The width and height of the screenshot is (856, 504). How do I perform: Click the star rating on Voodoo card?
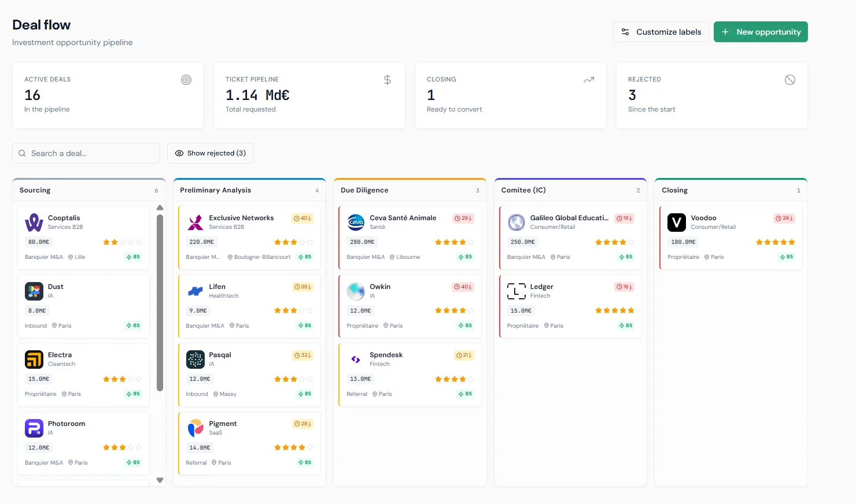[x=776, y=242]
